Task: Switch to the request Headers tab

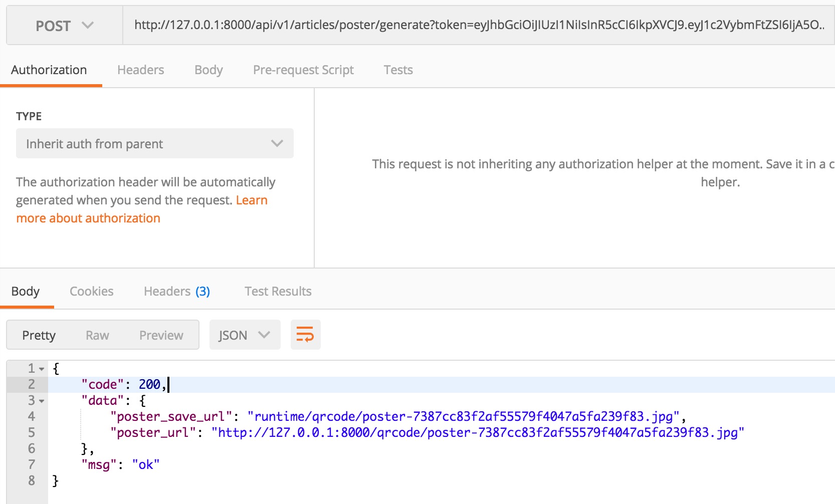Action: click(140, 70)
